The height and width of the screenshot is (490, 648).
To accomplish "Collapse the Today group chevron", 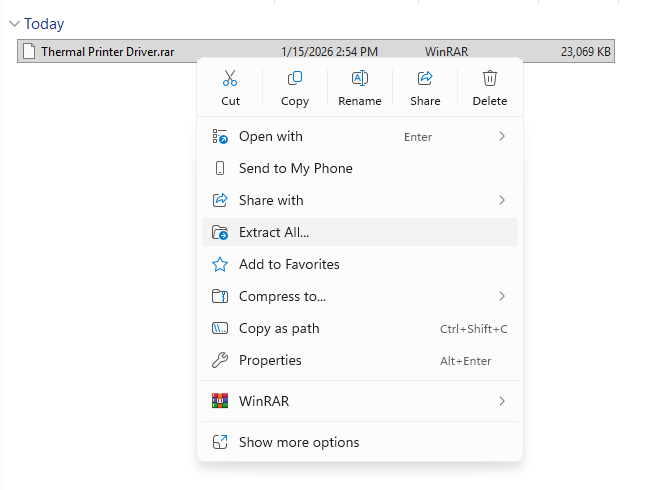I will pyautogui.click(x=13, y=24).
